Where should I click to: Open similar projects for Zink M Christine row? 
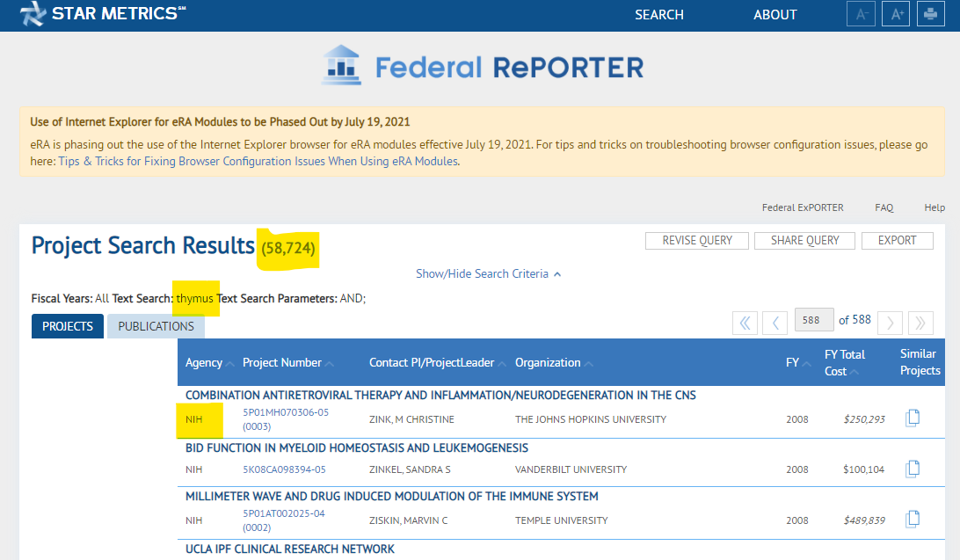[913, 418]
